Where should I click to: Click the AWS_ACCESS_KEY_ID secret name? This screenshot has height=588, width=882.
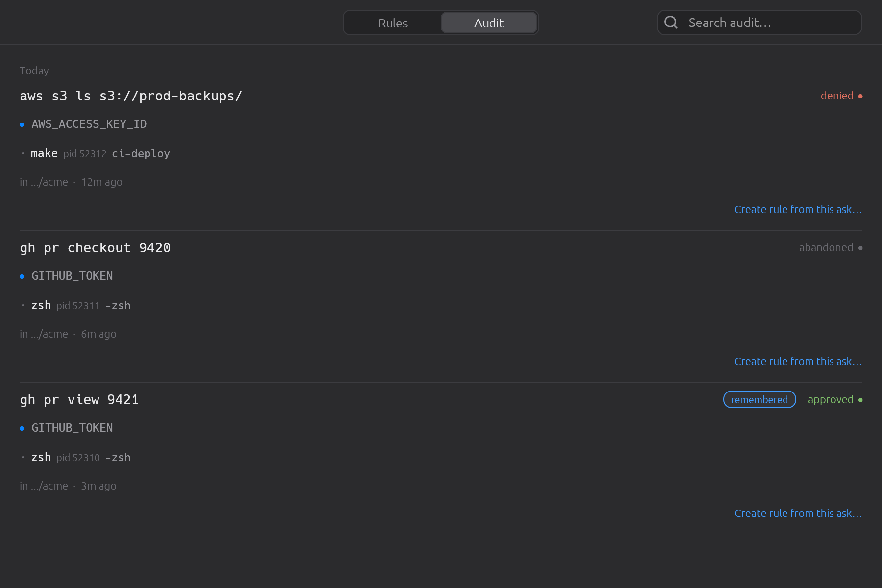[89, 124]
